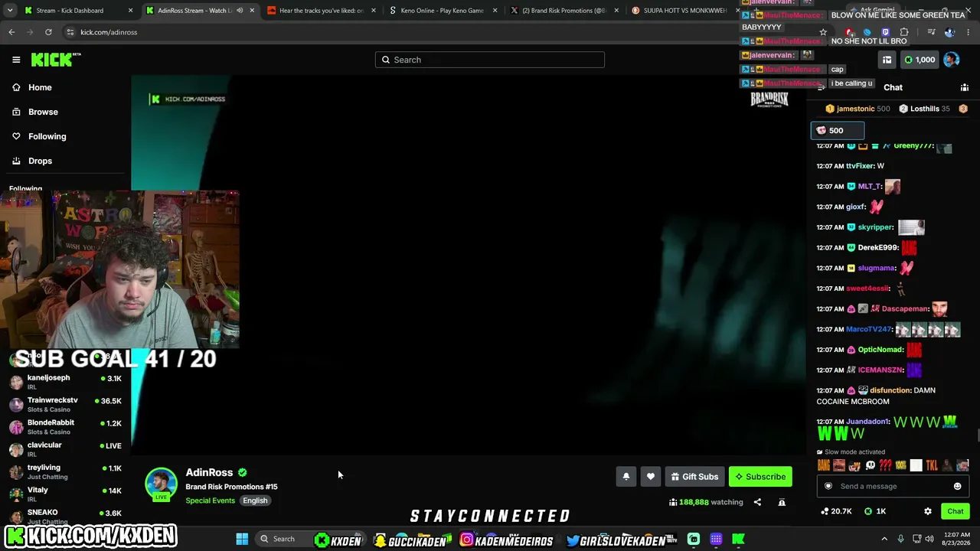This screenshot has height=551, width=980.
Task: Open the browser media controls icon
Action: 931,32
